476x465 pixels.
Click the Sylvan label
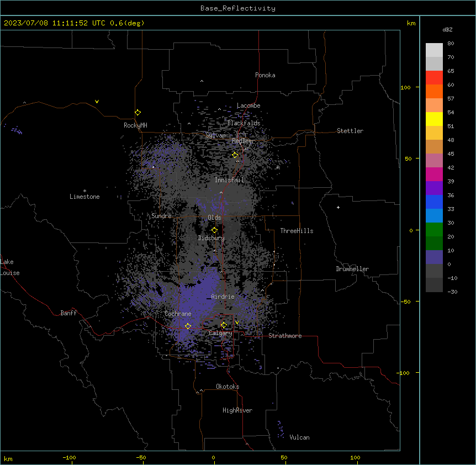215,135
